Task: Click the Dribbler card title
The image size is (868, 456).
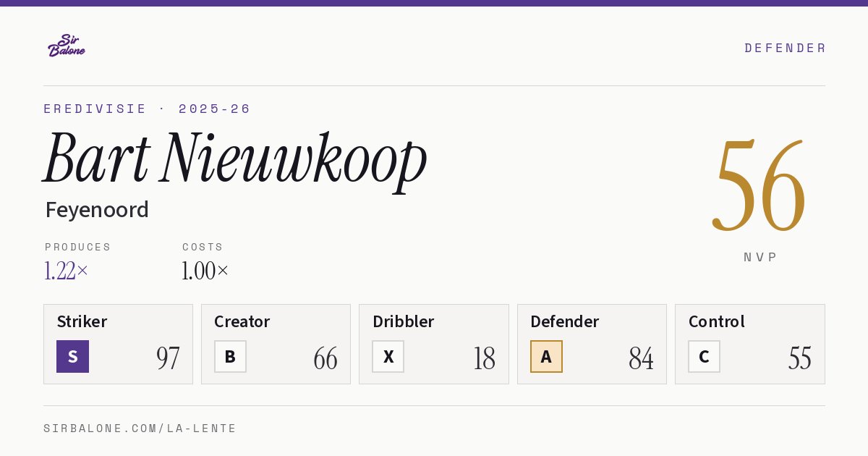Action: coord(403,321)
